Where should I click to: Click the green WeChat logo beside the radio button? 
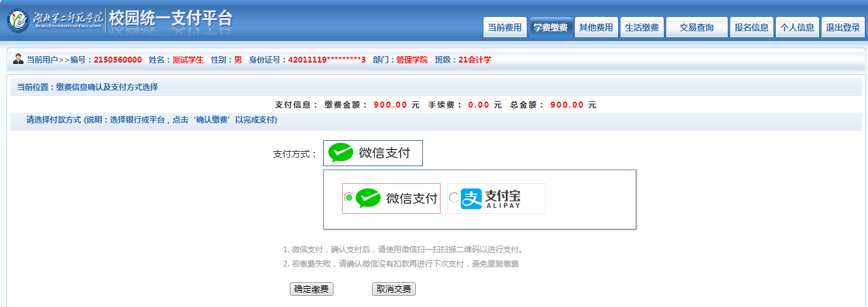click(368, 198)
